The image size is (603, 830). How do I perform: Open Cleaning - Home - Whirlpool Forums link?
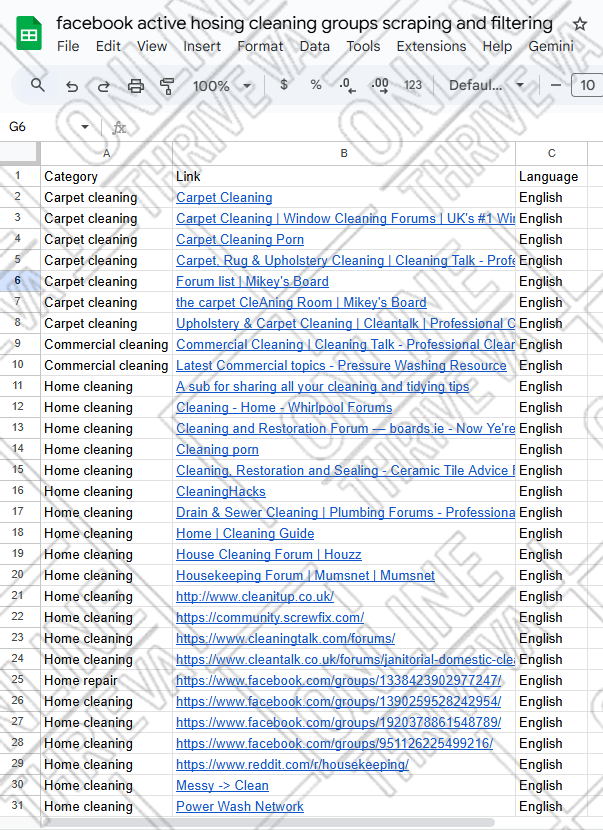284,407
